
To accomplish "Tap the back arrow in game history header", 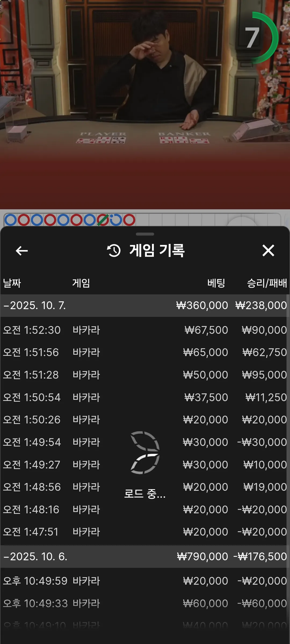I will coord(22,251).
